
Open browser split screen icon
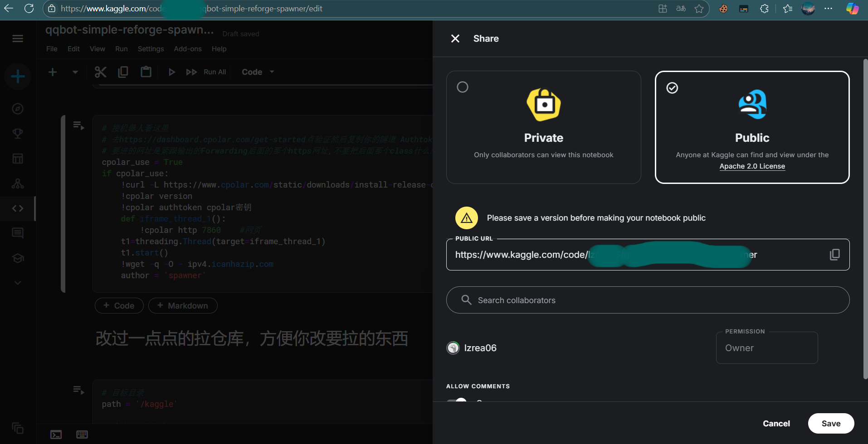click(663, 9)
